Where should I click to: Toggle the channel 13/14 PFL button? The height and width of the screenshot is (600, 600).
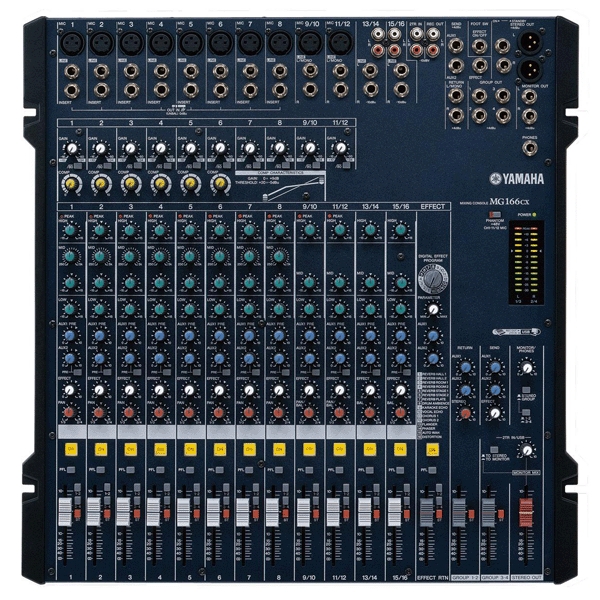click(370, 470)
